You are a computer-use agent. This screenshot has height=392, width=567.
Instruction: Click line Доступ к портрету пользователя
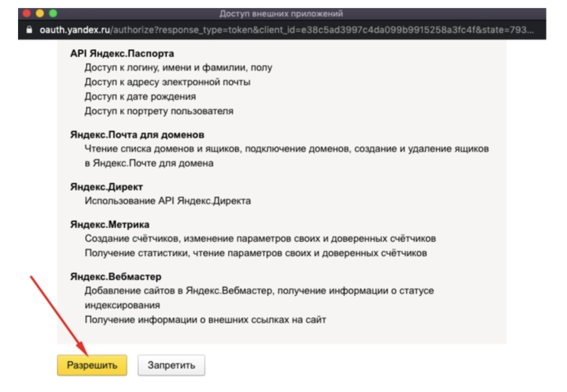coord(159,111)
